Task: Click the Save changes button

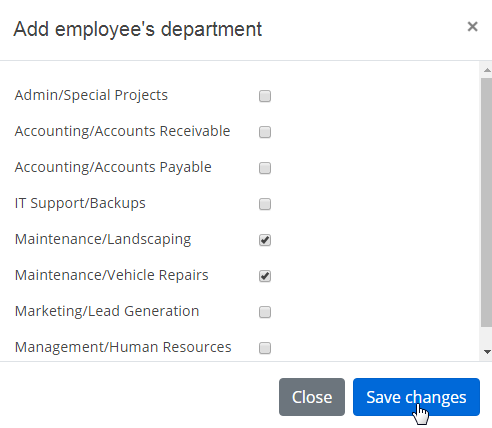Action: click(416, 397)
